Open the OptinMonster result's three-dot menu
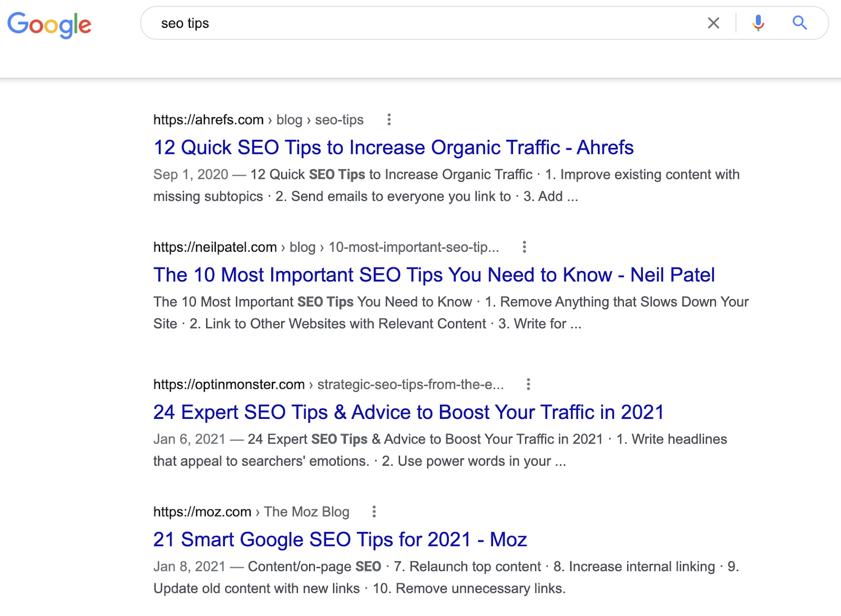This screenshot has height=616, width=841. [x=528, y=384]
